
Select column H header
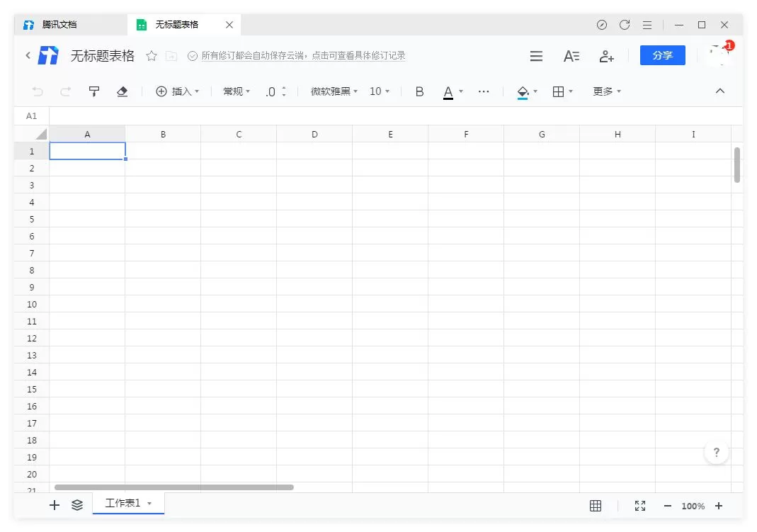pos(617,134)
